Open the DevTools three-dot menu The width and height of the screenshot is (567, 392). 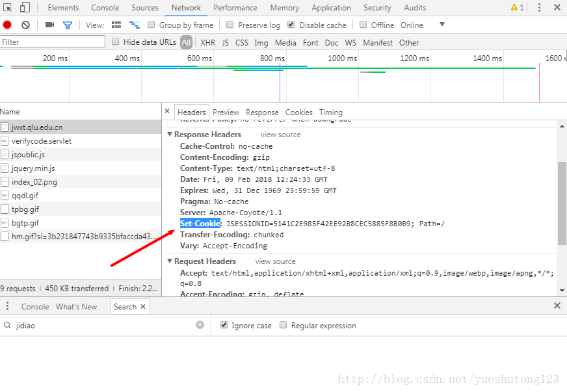click(x=538, y=8)
